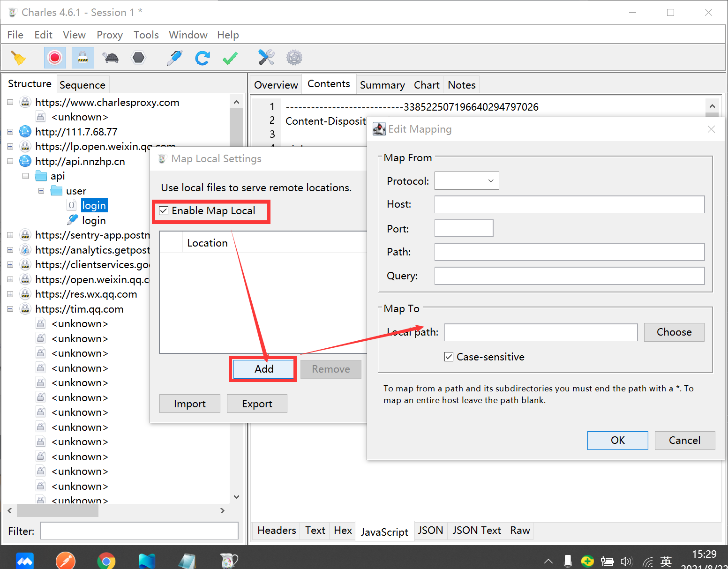Select the compose pen icon
728x569 pixels.
click(x=174, y=58)
